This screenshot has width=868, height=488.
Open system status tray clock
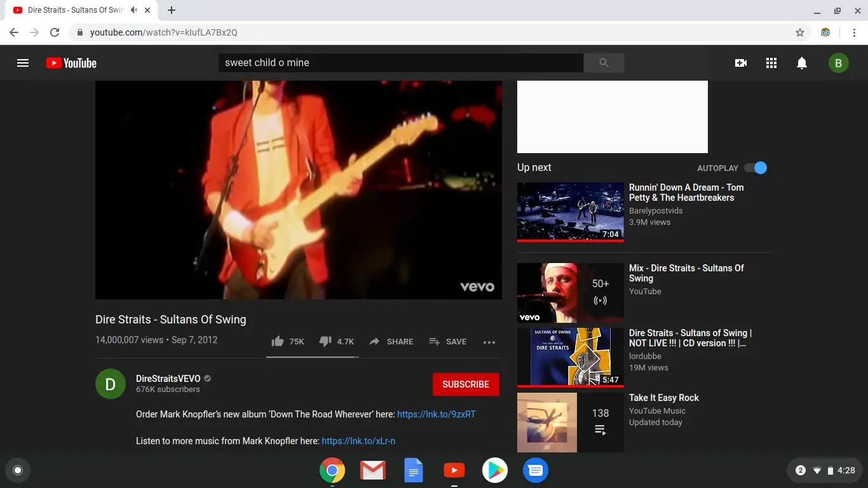pos(846,471)
